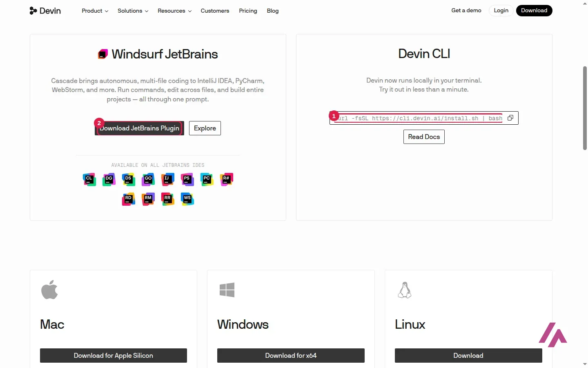Image resolution: width=588 pixels, height=368 pixels.
Task: Click the WebStorm (WS) IDE icon
Action: tap(187, 199)
